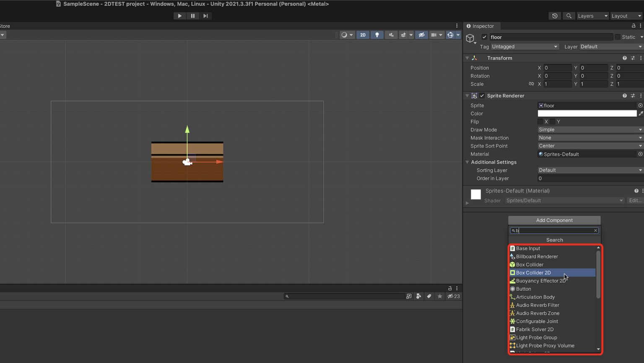Image resolution: width=644 pixels, height=363 pixels.
Task: Open the scene visibility eye icon toggle
Action: (421, 35)
